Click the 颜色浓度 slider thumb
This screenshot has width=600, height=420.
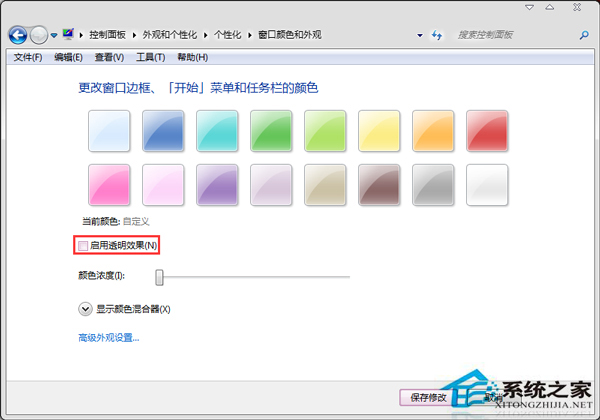(159, 277)
